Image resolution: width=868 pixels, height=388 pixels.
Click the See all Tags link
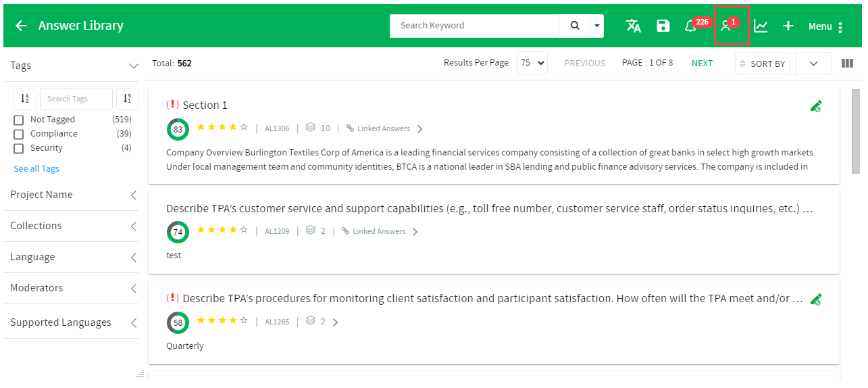coord(36,169)
